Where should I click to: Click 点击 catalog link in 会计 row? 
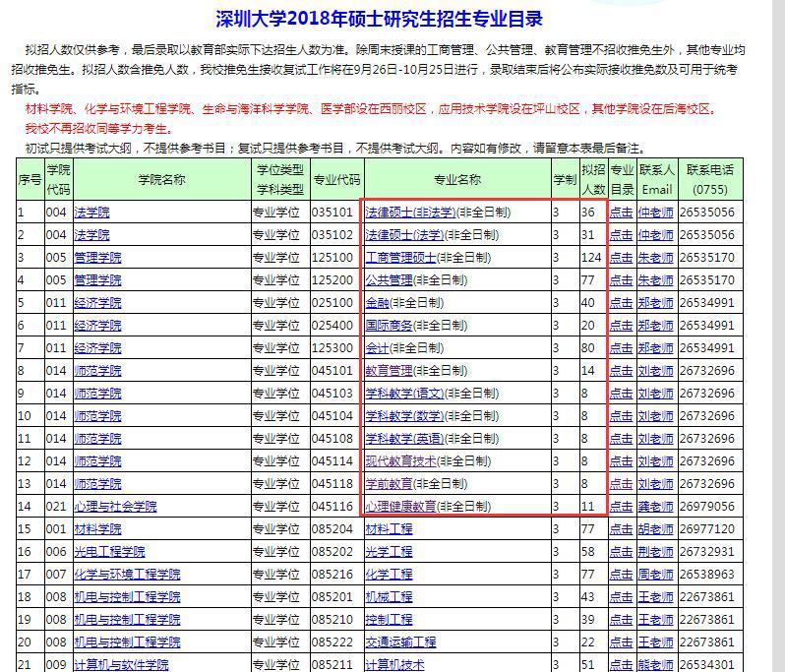[622, 348]
